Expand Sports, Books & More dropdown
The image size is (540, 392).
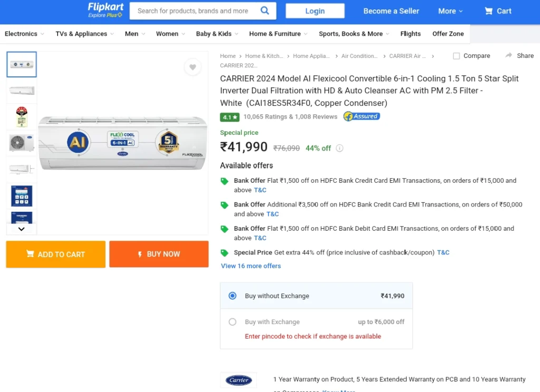(354, 34)
